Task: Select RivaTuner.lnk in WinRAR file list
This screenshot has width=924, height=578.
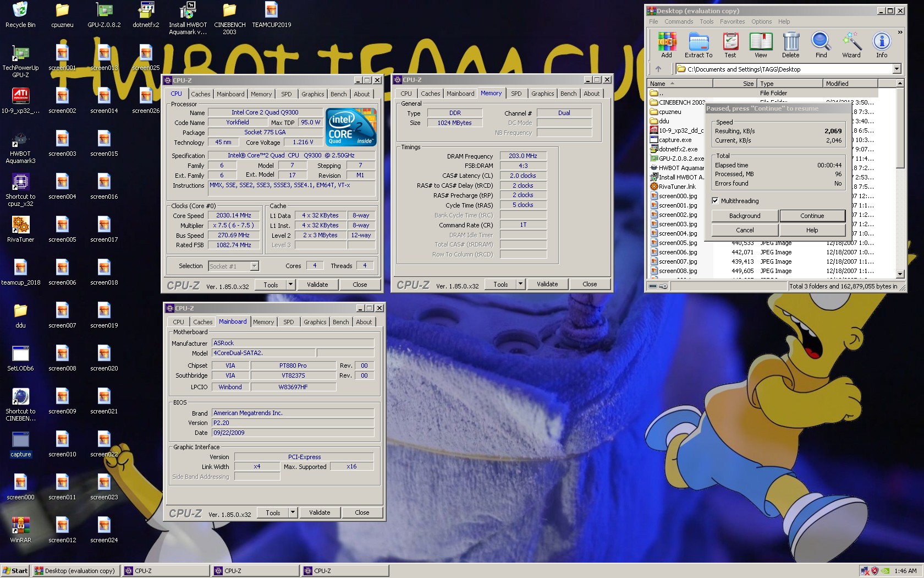Action: [677, 187]
